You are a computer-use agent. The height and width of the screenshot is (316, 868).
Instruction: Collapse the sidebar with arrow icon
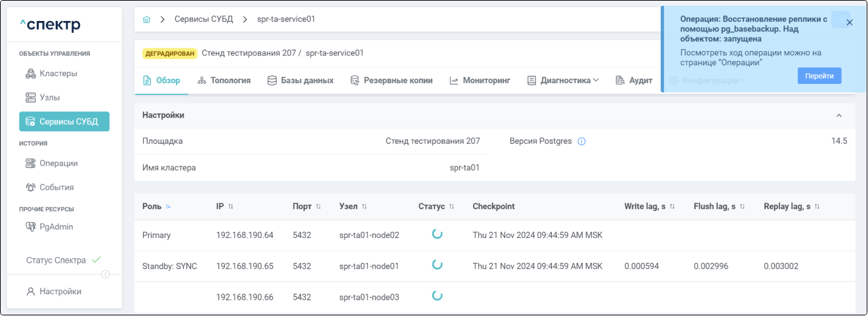[105, 275]
